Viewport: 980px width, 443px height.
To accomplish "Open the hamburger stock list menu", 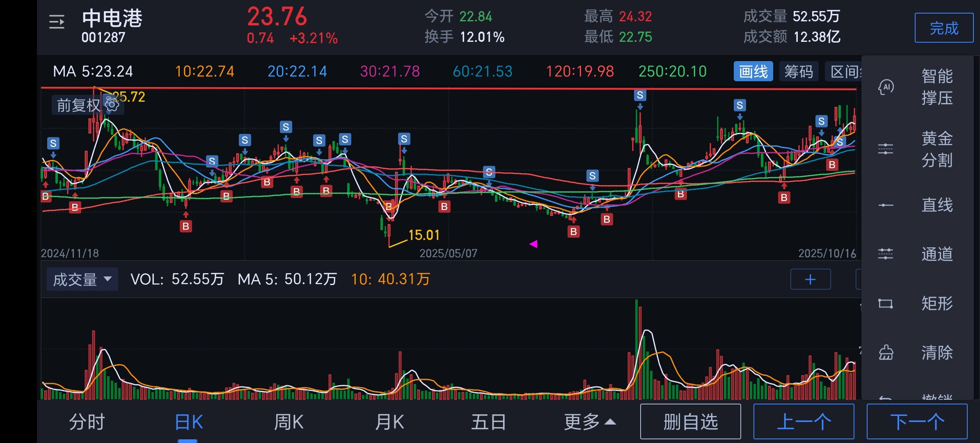I will (57, 22).
